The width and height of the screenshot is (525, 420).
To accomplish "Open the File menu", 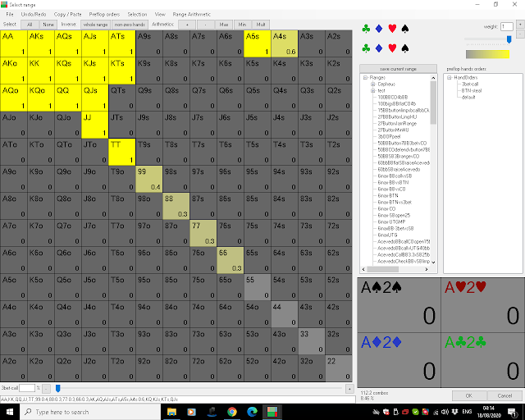I will 10,15.
